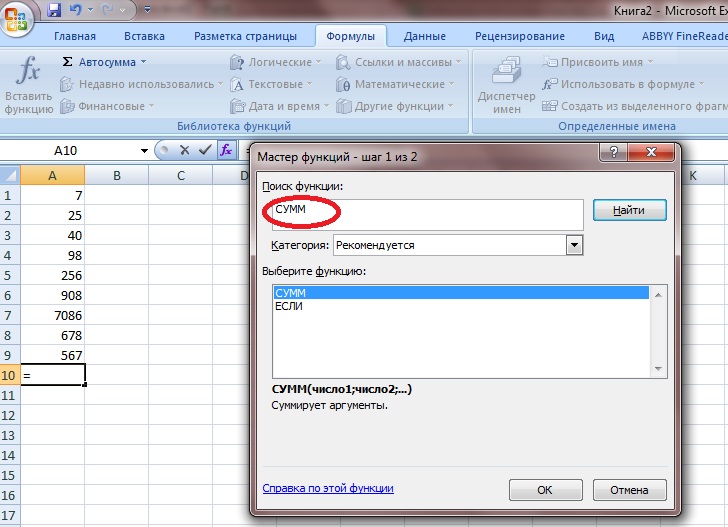Screen dimensions: 728x527
Task: Open the Логические functions list
Action: 275,62
